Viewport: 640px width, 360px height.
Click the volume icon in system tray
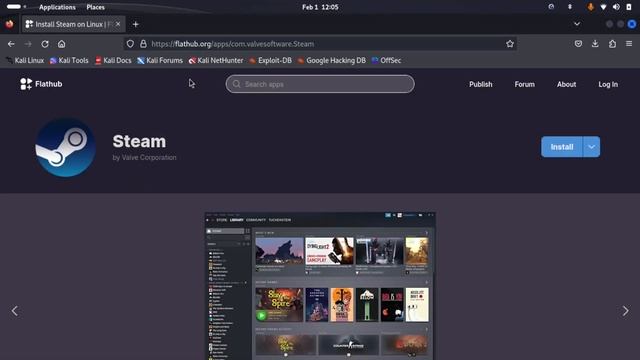(x=616, y=7)
